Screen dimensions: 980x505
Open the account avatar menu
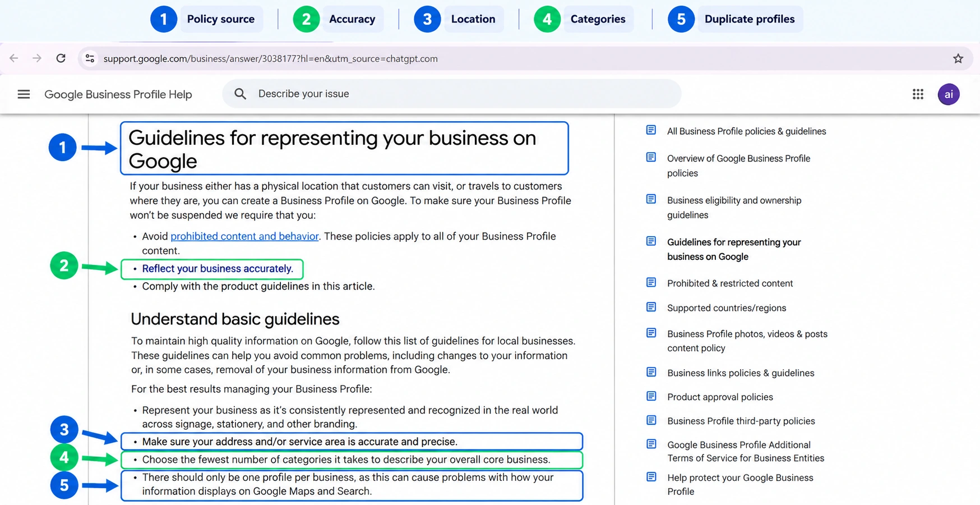pyautogui.click(x=949, y=94)
